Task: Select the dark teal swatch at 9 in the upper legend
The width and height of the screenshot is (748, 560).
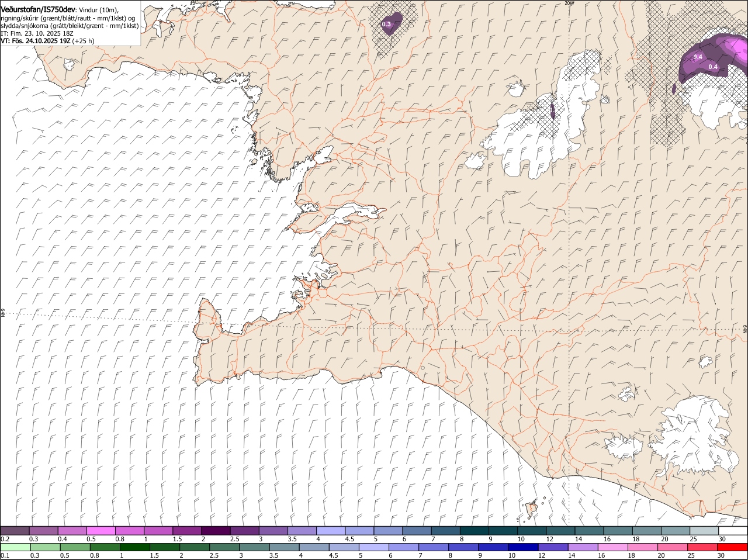Action: [503, 531]
